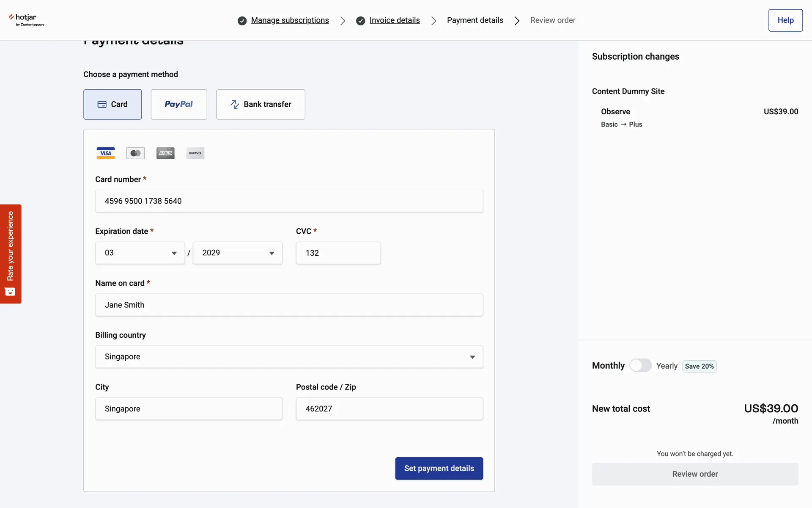The height and width of the screenshot is (508, 812).
Task: Return to Invoice details step
Action: click(394, 20)
